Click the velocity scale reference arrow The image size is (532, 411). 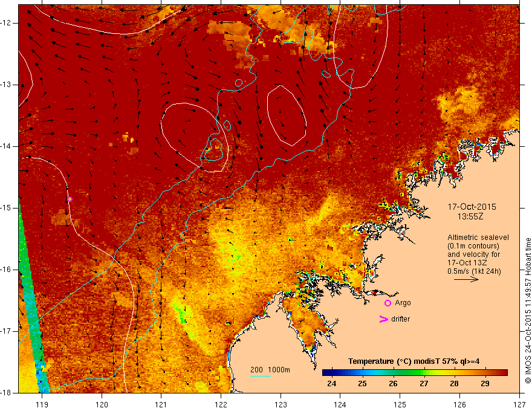[x=466, y=279]
